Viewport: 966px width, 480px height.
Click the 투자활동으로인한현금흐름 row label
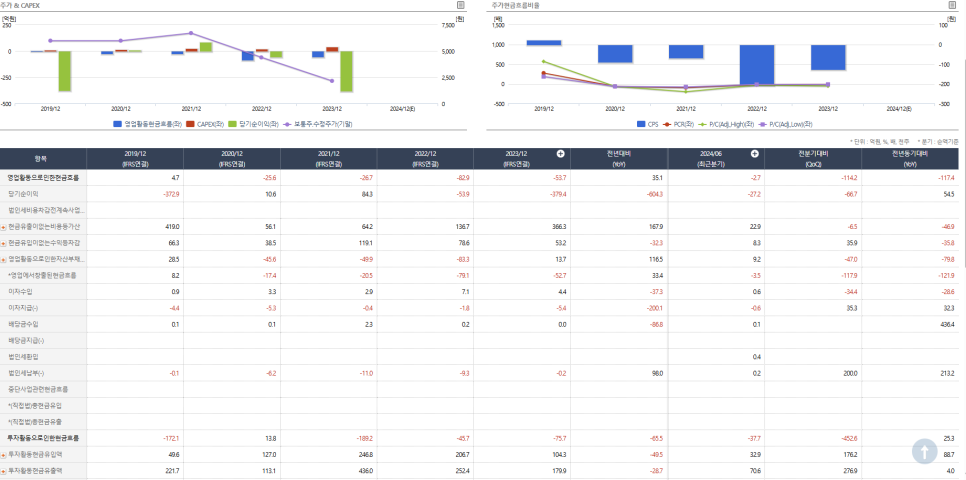43,438
